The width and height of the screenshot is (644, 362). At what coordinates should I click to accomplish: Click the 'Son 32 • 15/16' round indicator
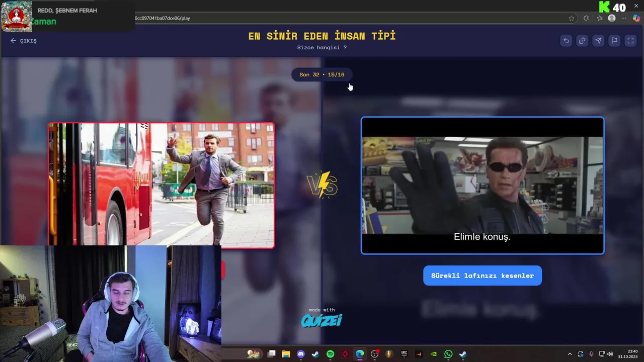(322, 74)
